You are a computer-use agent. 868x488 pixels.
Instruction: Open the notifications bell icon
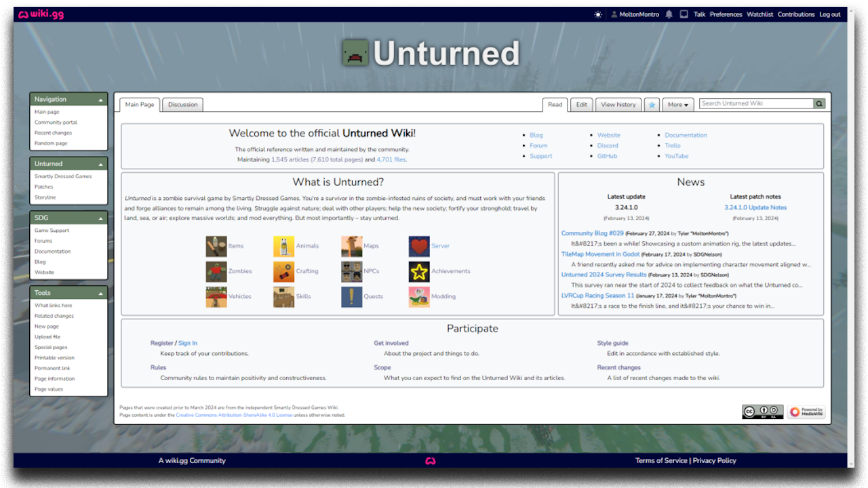[669, 14]
